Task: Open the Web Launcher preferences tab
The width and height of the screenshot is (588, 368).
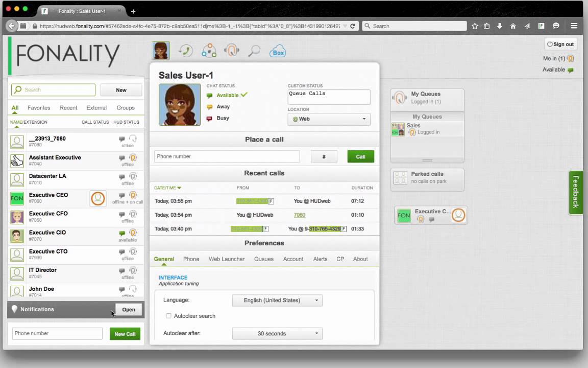Action: coord(227,259)
